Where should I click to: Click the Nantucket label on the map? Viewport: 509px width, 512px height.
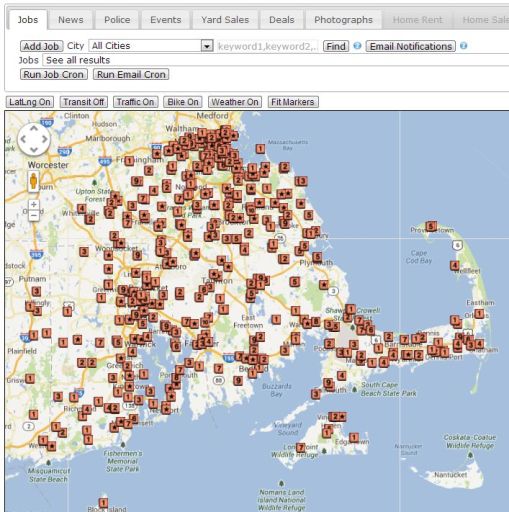(x=450, y=474)
